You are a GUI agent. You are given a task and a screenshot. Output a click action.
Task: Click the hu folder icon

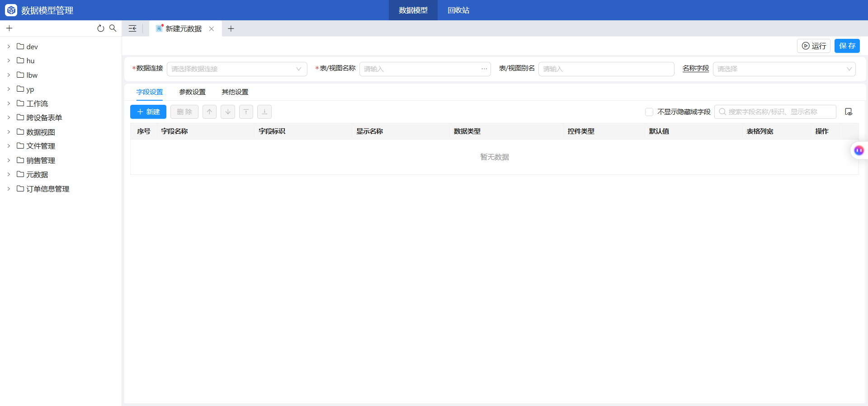20,60
